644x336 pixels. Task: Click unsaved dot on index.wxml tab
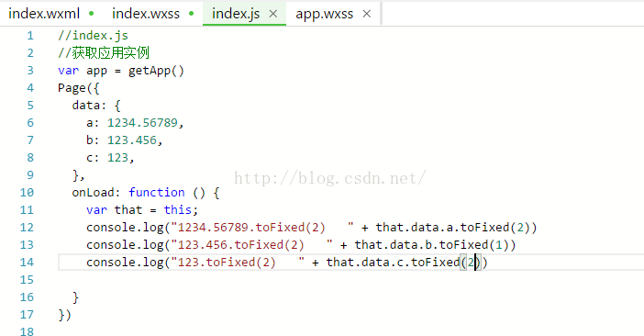[x=91, y=14]
